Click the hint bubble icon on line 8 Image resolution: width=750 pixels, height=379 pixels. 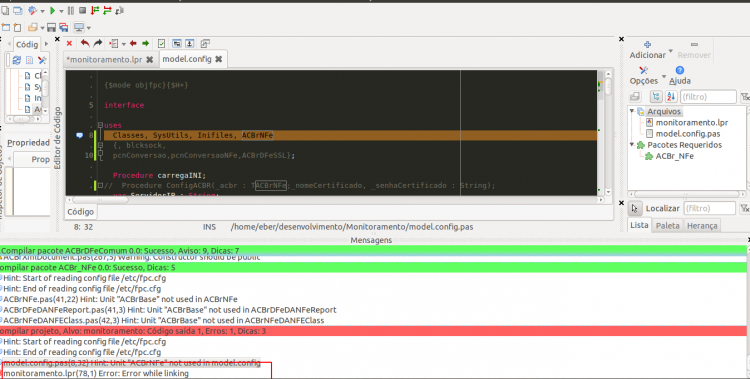[80, 135]
